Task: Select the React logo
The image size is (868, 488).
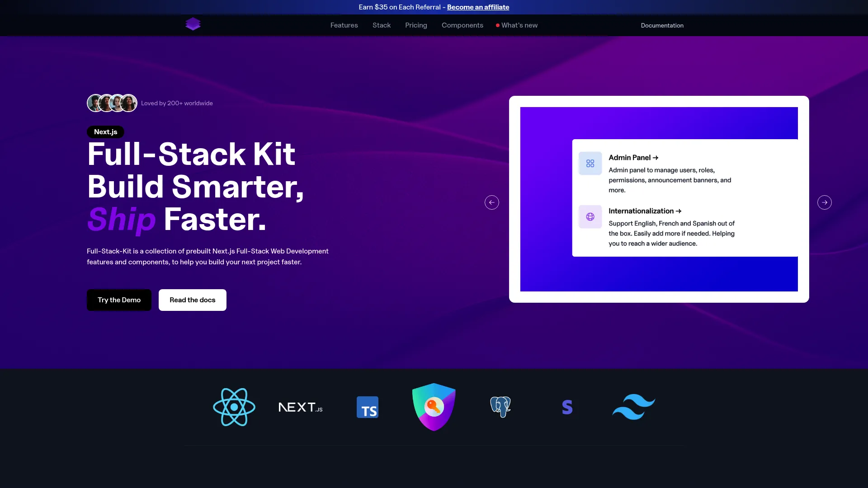Action: point(234,407)
